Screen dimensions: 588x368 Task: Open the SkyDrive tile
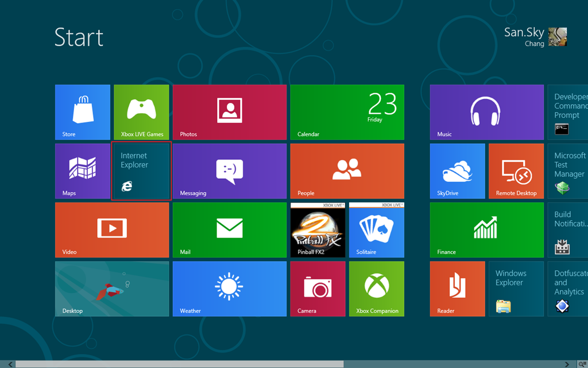pyautogui.click(x=458, y=171)
